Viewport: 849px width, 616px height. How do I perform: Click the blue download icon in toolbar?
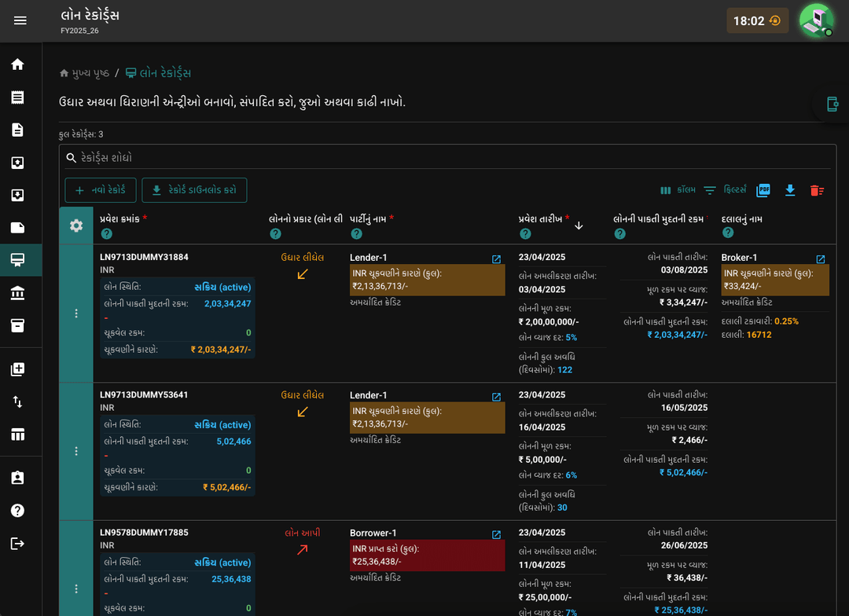point(790,190)
